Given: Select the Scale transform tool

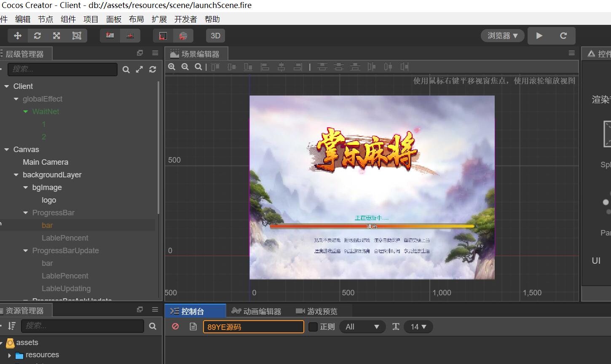Looking at the screenshot, I should click(x=56, y=36).
